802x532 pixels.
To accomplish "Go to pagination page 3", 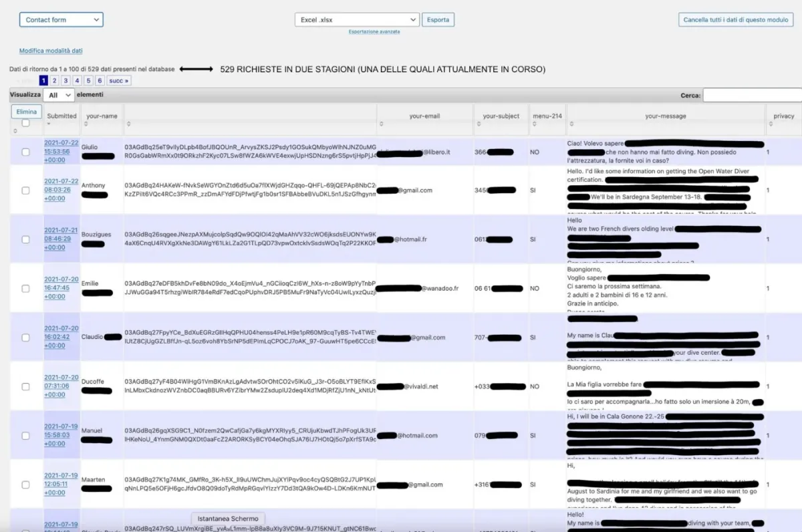I will click(x=66, y=81).
